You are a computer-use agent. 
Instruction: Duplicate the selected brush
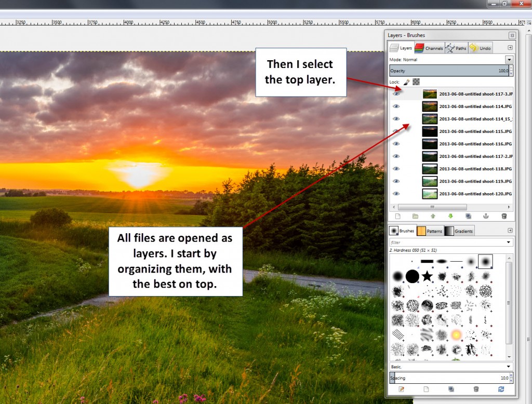pos(451,389)
